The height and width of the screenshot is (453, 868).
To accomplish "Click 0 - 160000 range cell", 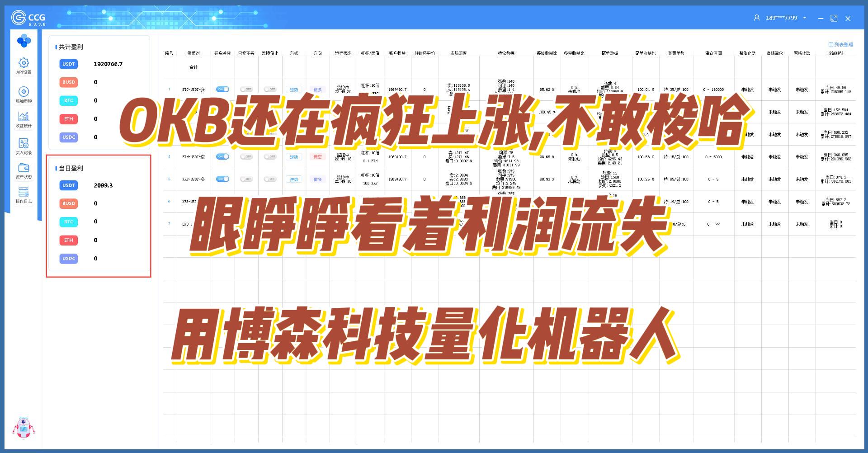I will pos(713,90).
